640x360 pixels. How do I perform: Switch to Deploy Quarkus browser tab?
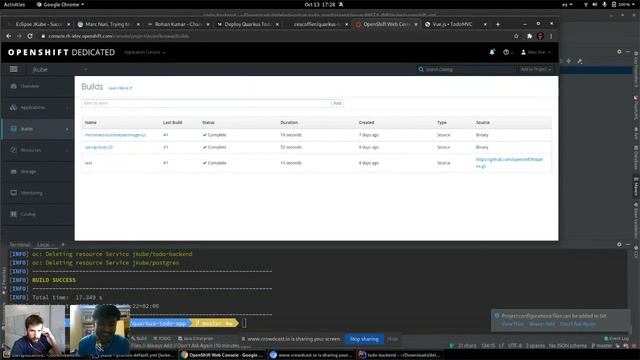tap(247, 24)
